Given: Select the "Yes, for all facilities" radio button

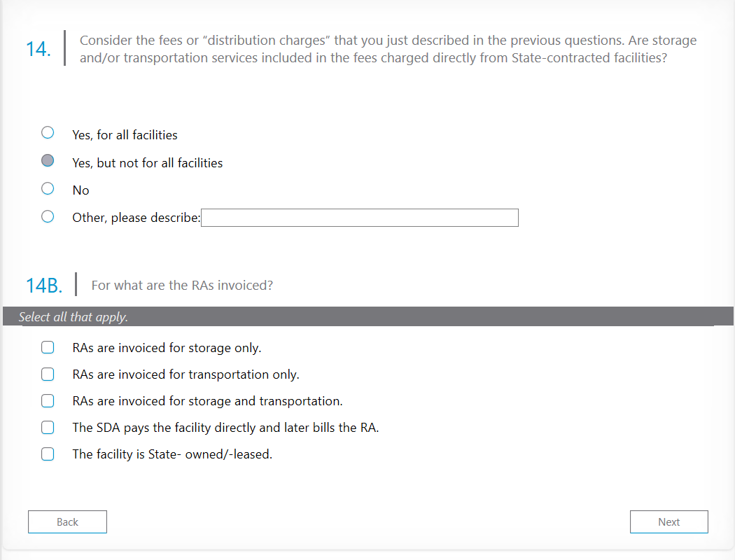Looking at the screenshot, I should (48, 132).
